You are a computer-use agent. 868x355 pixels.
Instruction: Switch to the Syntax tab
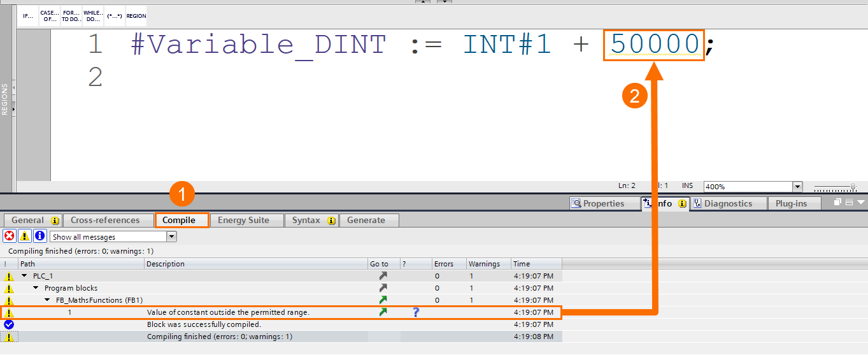click(311, 220)
